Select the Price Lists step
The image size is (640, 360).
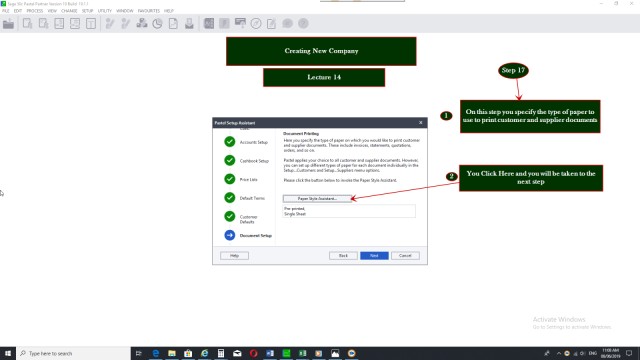pyautogui.click(x=249, y=180)
